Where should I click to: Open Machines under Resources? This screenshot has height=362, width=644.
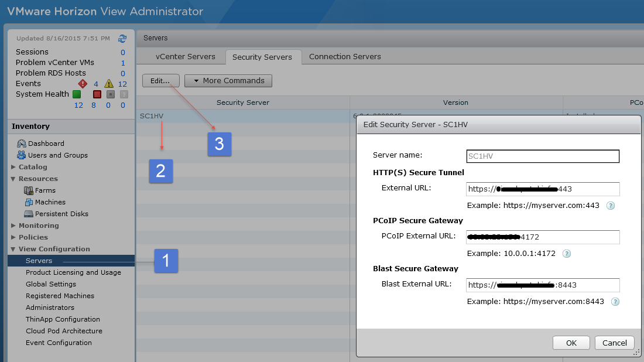[50, 202]
